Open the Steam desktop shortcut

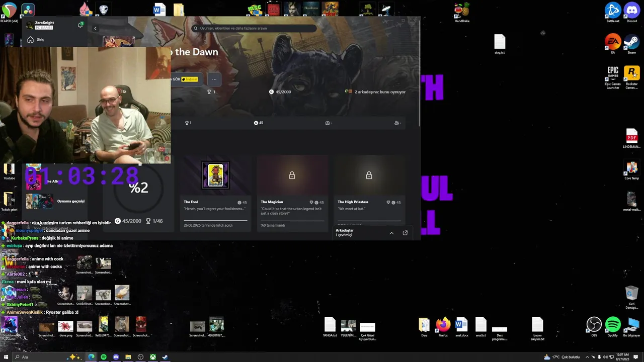632,44
